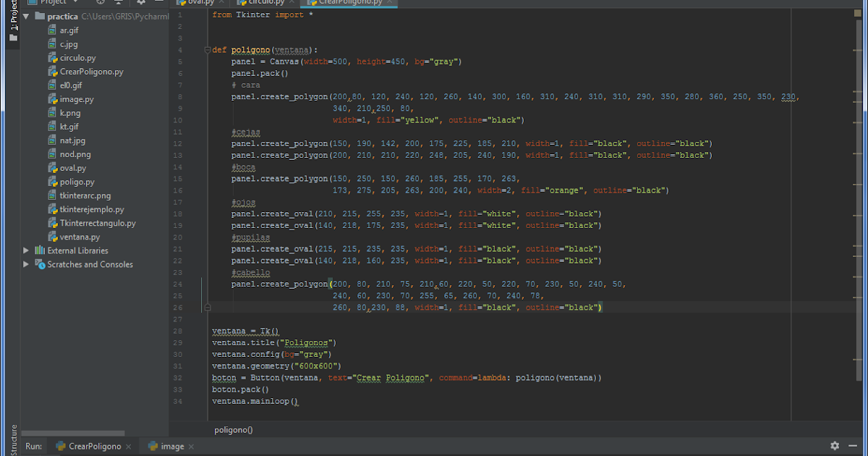Screen dimensions: 868x456
Task: Click the Scroll from Source target icon
Action: (x=101, y=4)
